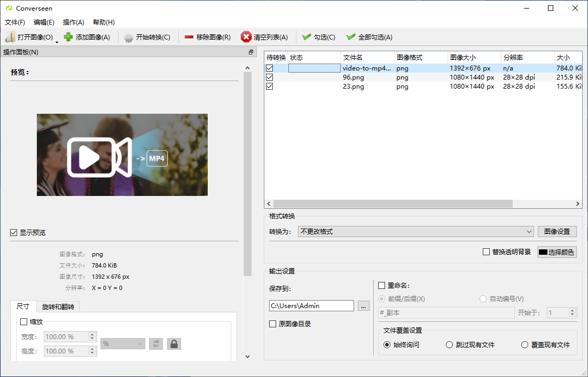The width and height of the screenshot is (588, 377).
Task: Expand the Open Images button dropdown arrow
Action: (x=57, y=40)
